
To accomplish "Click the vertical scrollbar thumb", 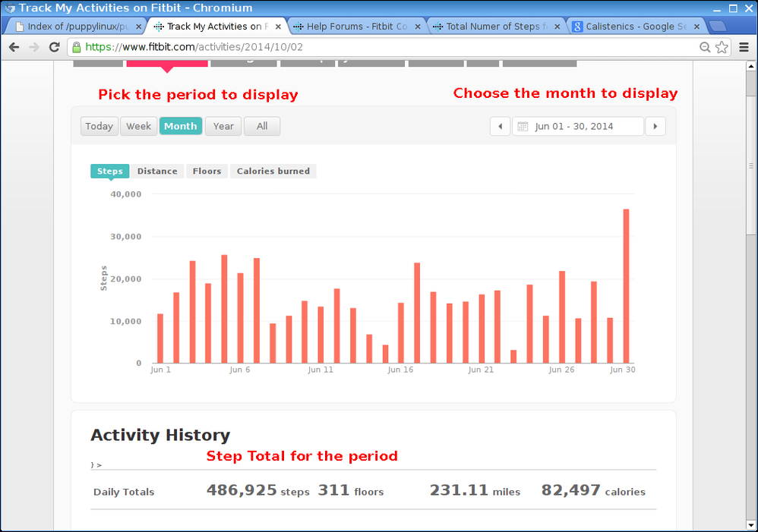I will (750, 165).
